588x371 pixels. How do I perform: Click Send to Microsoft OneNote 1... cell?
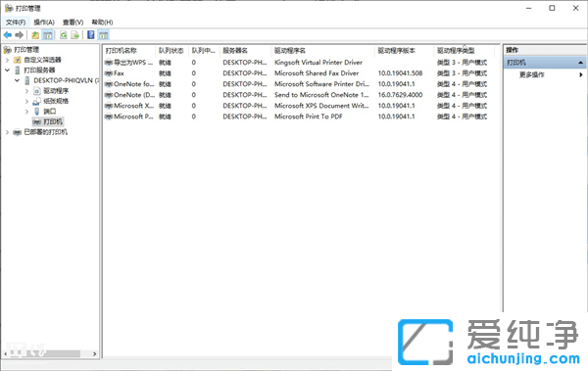(321, 95)
